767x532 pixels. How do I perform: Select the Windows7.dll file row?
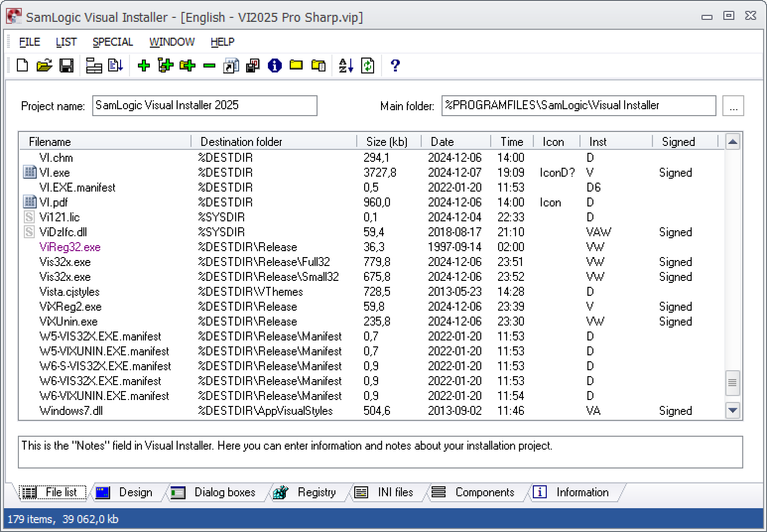point(372,410)
